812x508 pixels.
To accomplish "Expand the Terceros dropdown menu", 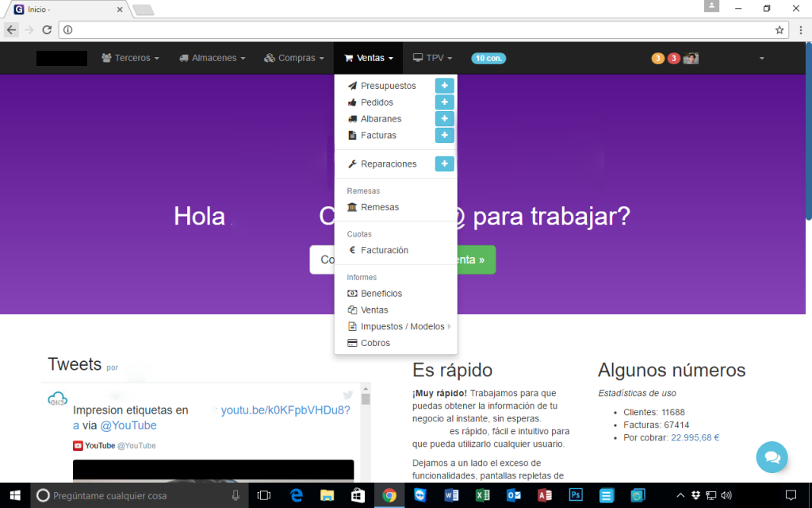I will click(130, 58).
